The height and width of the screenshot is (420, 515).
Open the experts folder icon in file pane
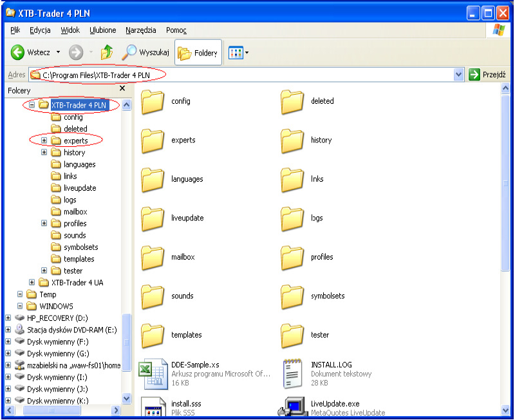pyautogui.click(x=153, y=140)
